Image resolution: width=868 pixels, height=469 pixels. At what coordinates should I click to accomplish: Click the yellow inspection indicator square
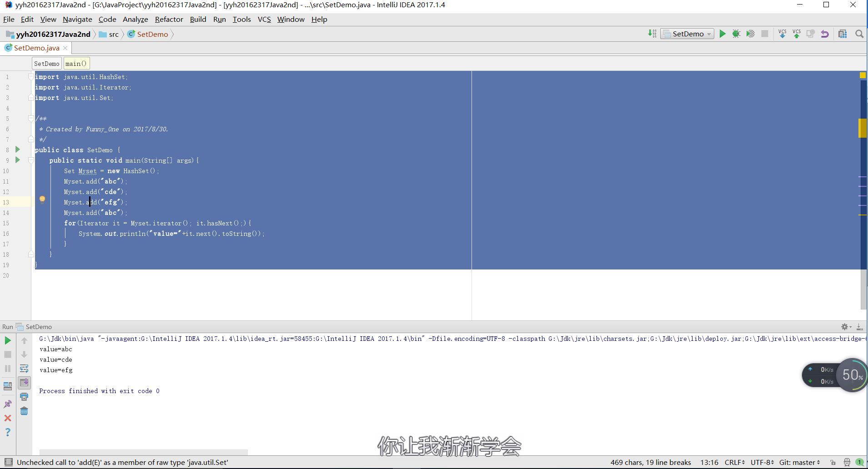863,75
